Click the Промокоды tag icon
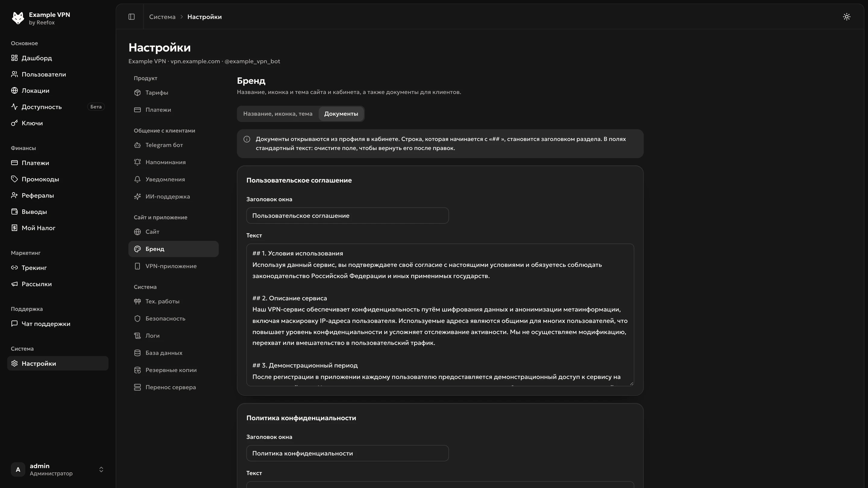This screenshot has width=868, height=488. (14, 179)
